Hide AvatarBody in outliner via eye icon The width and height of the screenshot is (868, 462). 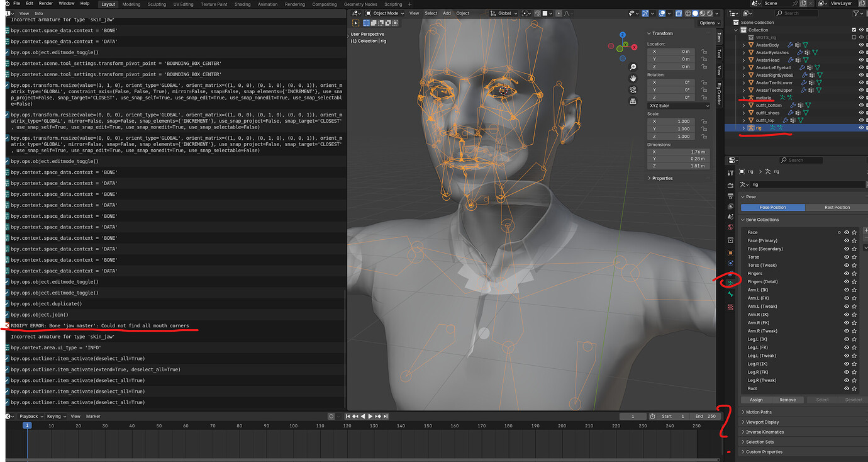point(861,45)
